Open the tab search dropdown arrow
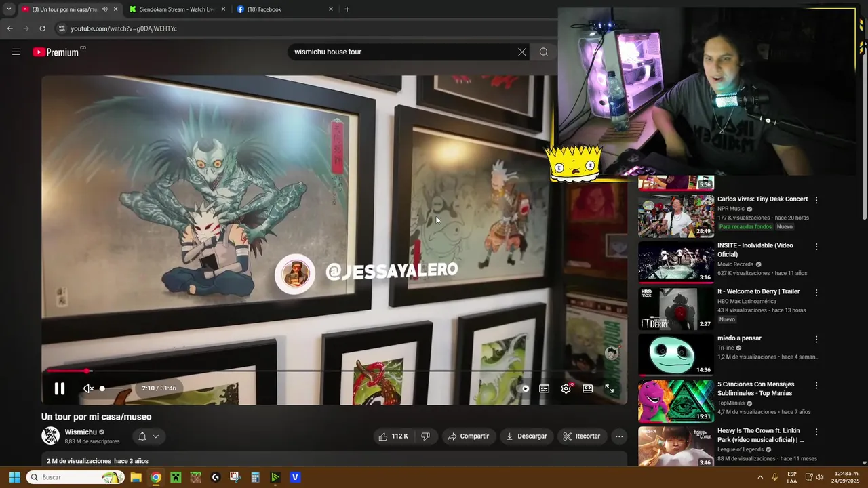This screenshot has height=488, width=868. 9,9
